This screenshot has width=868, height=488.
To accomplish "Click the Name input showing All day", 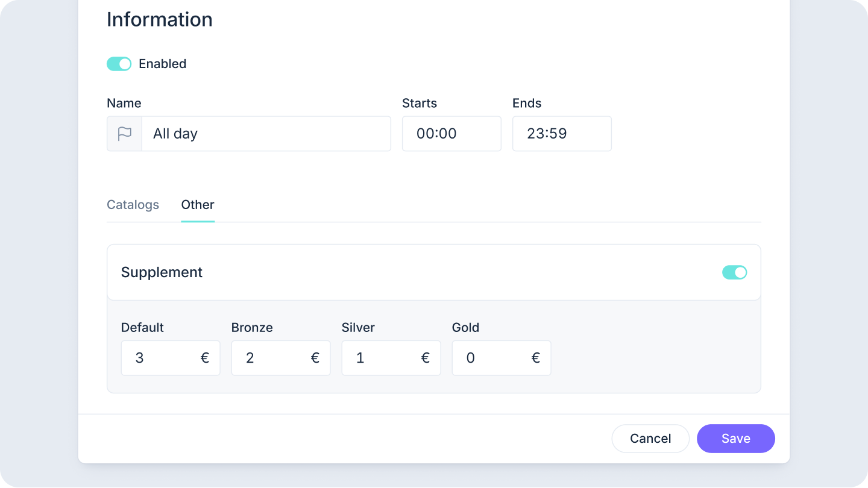I will click(x=265, y=134).
